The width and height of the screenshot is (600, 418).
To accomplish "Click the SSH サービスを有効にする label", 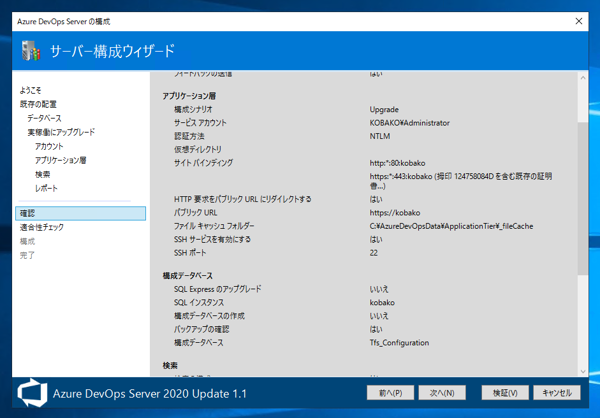I will click(x=212, y=239).
